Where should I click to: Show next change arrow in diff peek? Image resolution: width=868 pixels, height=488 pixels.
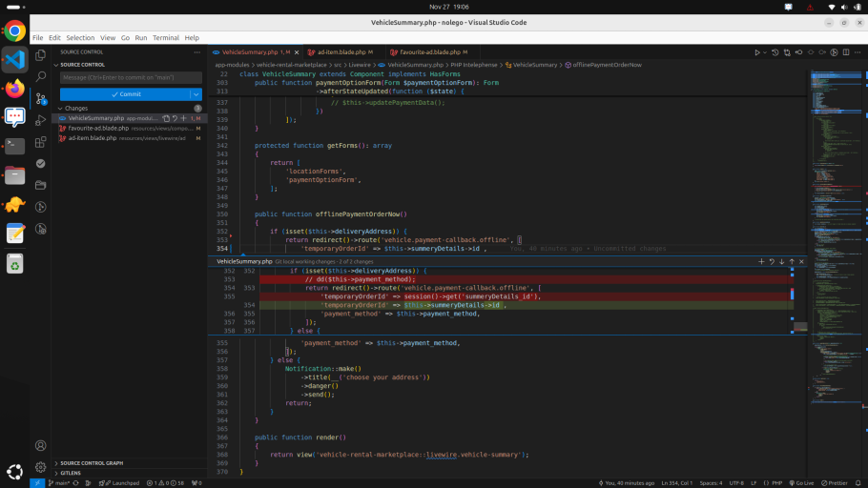pyautogui.click(x=781, y=261)
